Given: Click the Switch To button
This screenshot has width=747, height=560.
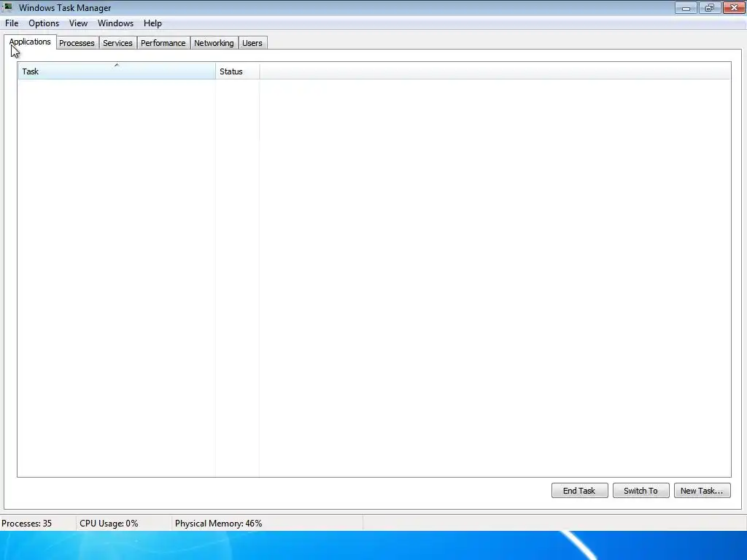Looking at the screenshot, I should tap(640, 491).
